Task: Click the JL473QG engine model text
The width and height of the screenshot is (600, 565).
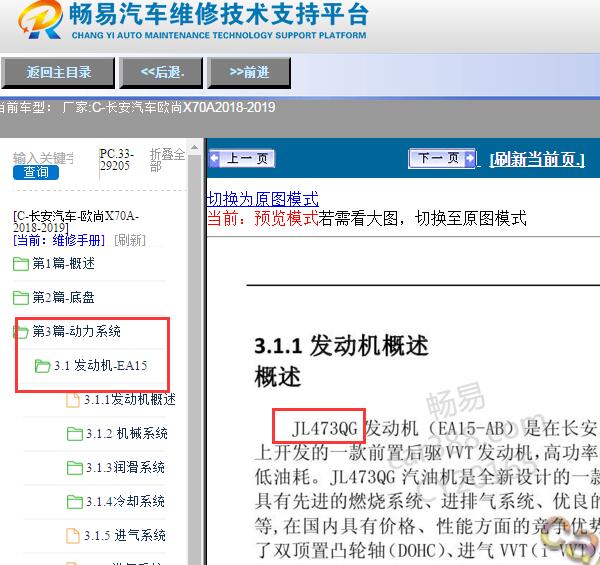Action: (324, 428)
